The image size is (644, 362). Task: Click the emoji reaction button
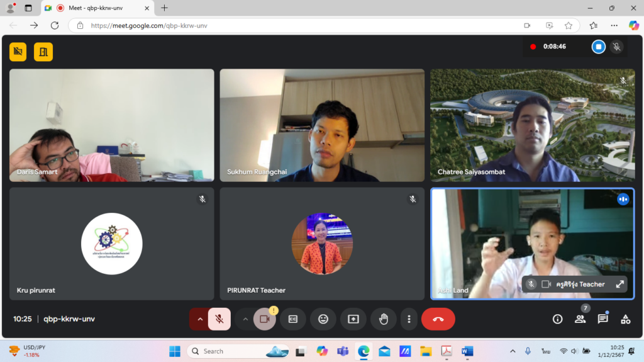(x=323, y=319)
